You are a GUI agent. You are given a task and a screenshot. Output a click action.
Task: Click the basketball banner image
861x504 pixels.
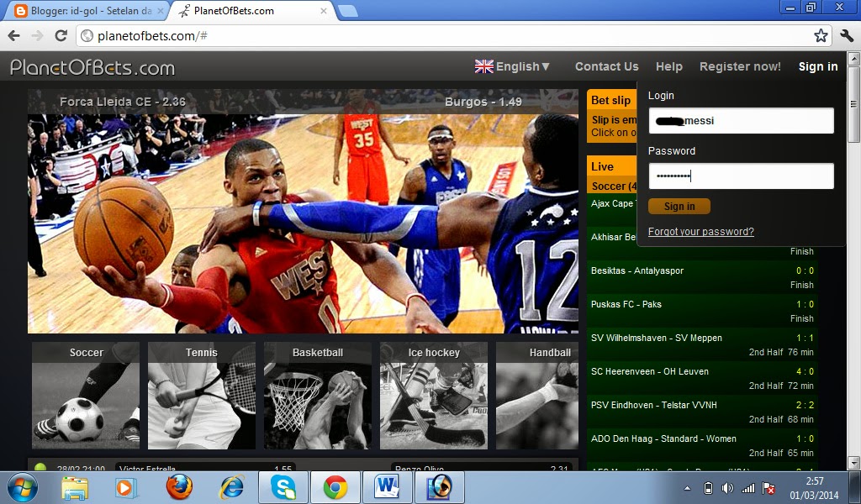303,223
